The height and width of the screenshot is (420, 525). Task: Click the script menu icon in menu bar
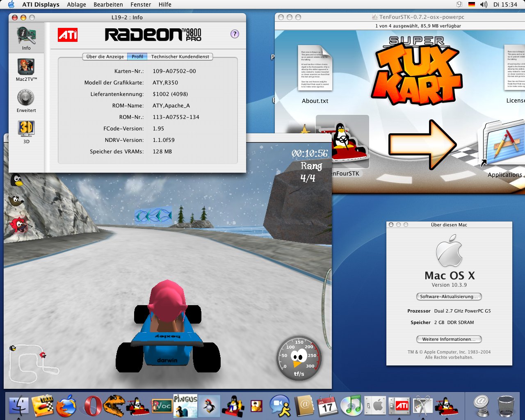[x=459, y=5]
